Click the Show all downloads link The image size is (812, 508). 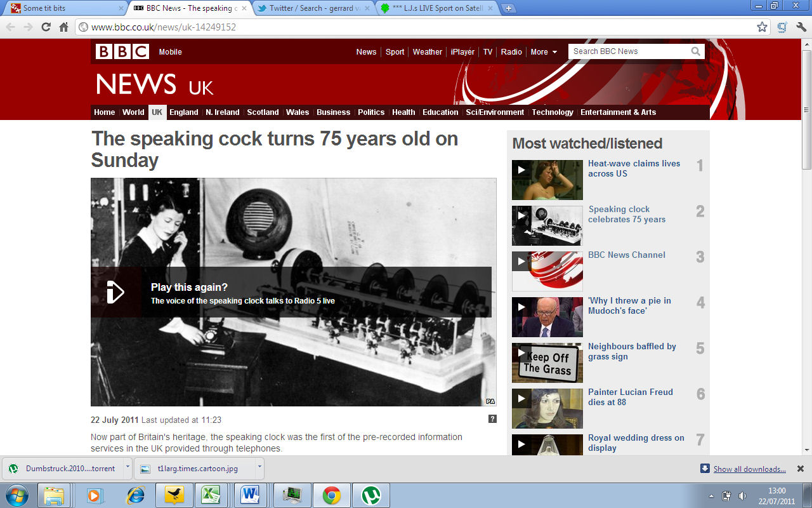749,469
